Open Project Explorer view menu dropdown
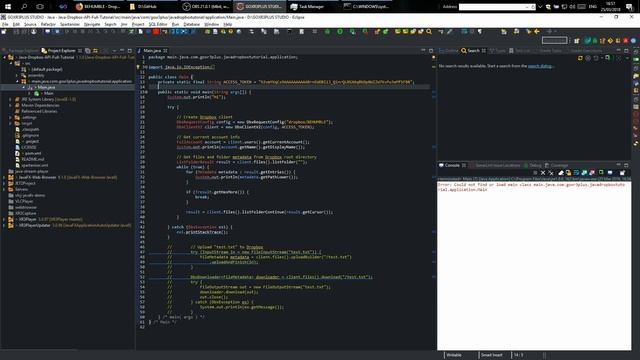Image resolution: width=640 pixels, height=360 pixels. point(114,51)
